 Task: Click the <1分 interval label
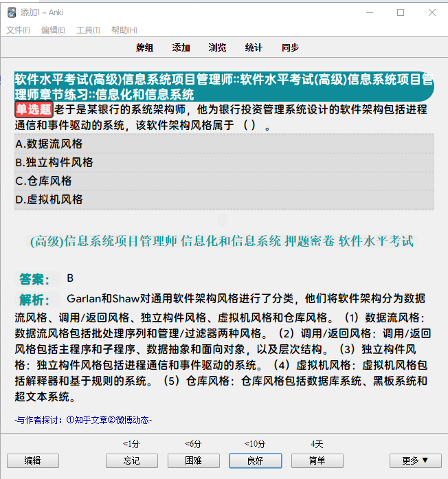131,444
